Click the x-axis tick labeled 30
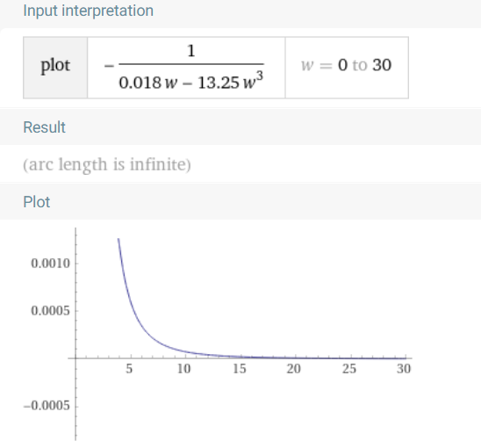The width and height of the screenshot is (481, 448). pos(404,369)
